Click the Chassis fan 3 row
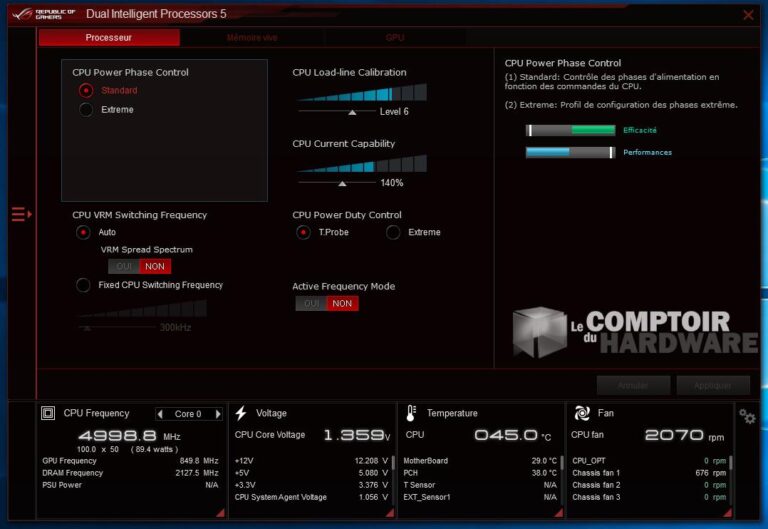This screenshot has height=529, width=768. click(x=649, y=497)
